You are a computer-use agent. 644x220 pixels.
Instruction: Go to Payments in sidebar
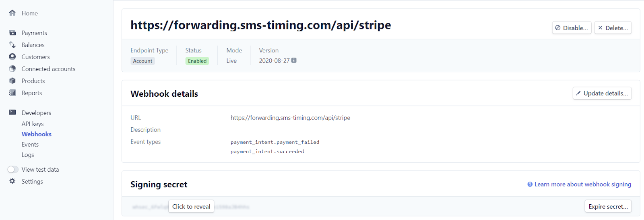pos(34,33)
